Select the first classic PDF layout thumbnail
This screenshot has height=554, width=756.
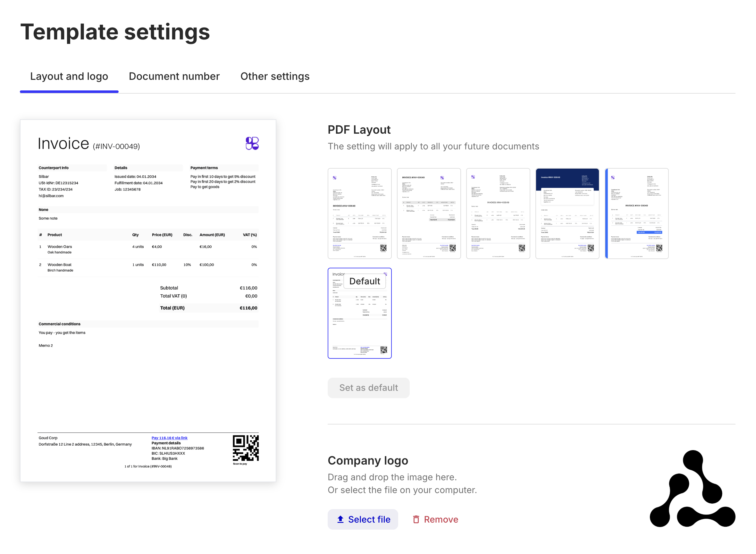pyautogui.click(x=359, y=214)
